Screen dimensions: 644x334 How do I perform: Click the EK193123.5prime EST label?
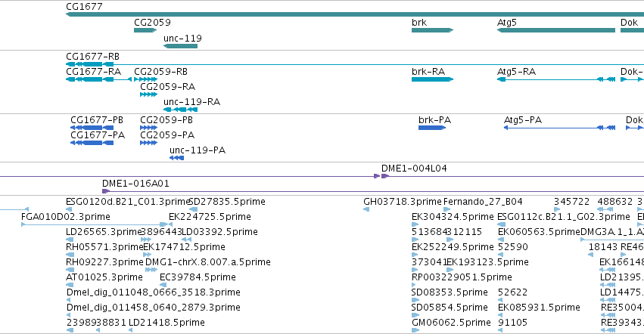point(487,262)
